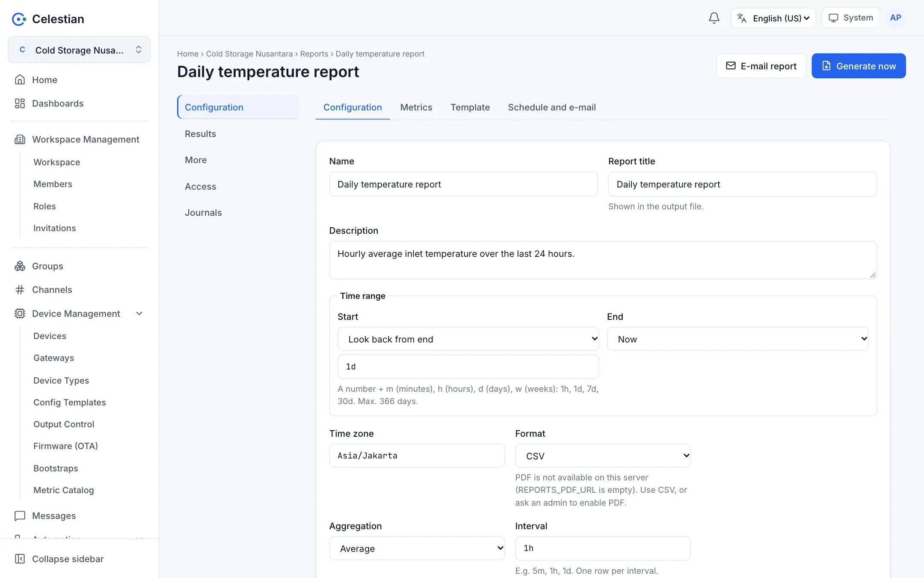
Task: Click the Messages speech bubble icon
Action: 20,515
